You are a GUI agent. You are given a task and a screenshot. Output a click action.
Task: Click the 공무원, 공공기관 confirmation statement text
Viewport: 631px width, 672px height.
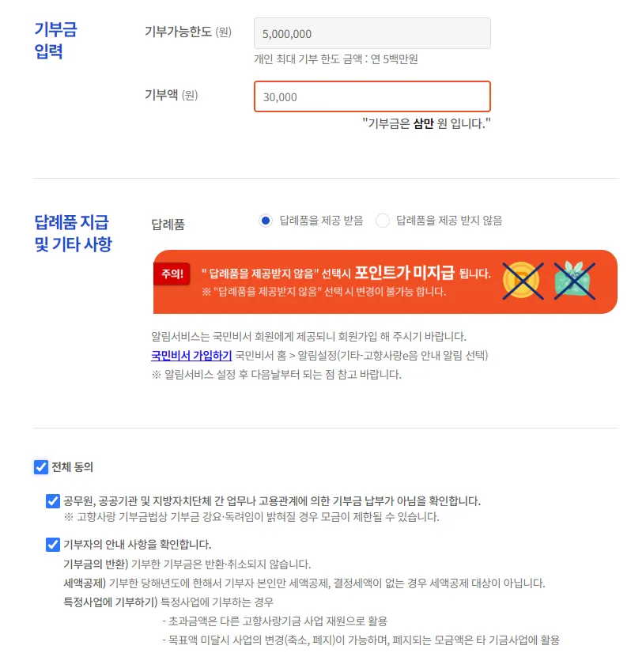coord(272,501)
